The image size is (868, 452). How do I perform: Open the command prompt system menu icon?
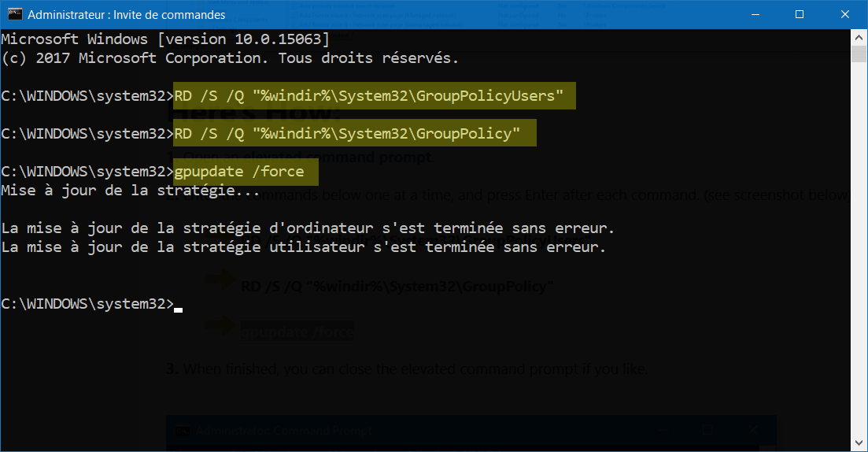click(15, 14)
